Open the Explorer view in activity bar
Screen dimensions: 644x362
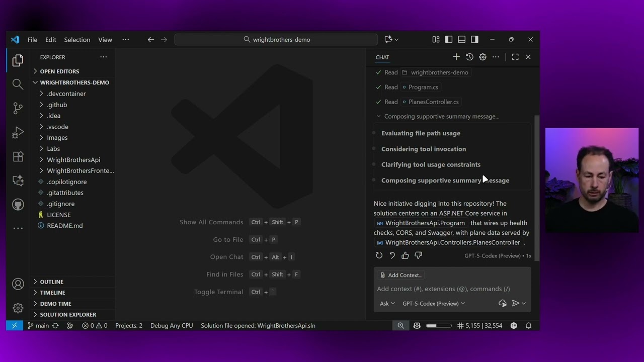click(18, 60)
